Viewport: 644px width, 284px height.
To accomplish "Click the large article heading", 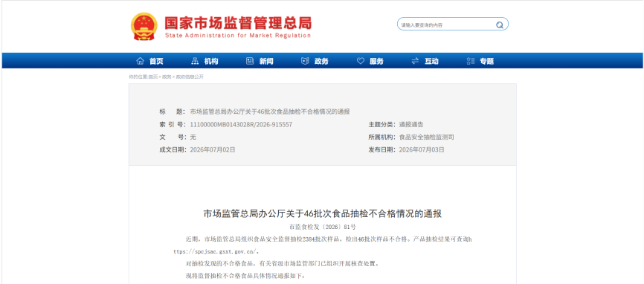I will point(323,213).
